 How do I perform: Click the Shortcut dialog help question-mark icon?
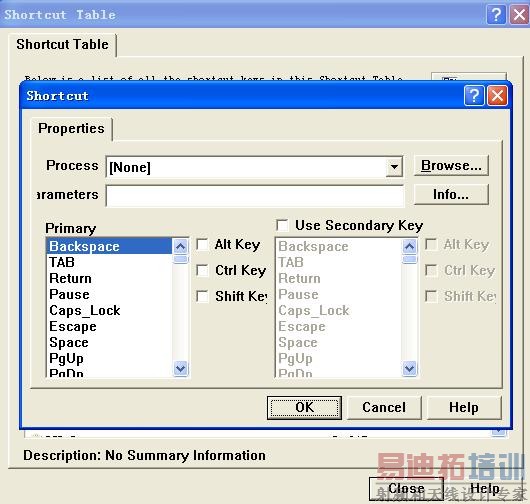pos(474,96)
